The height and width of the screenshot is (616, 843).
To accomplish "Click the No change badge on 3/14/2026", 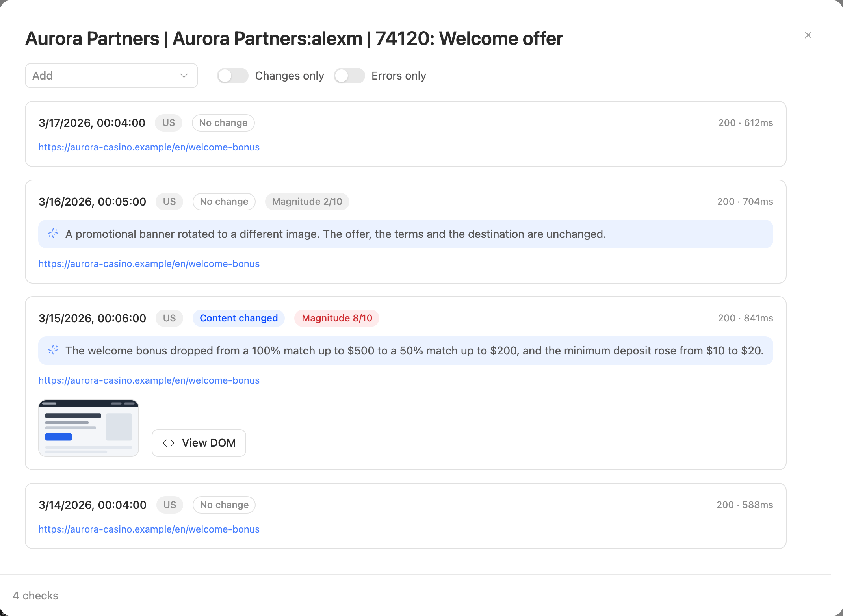I will point(224,505).
